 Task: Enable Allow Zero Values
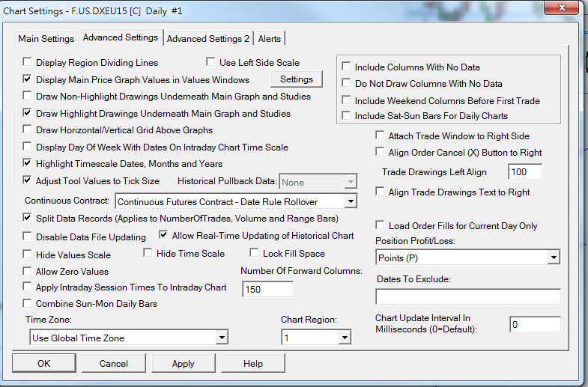click(27, 271)
